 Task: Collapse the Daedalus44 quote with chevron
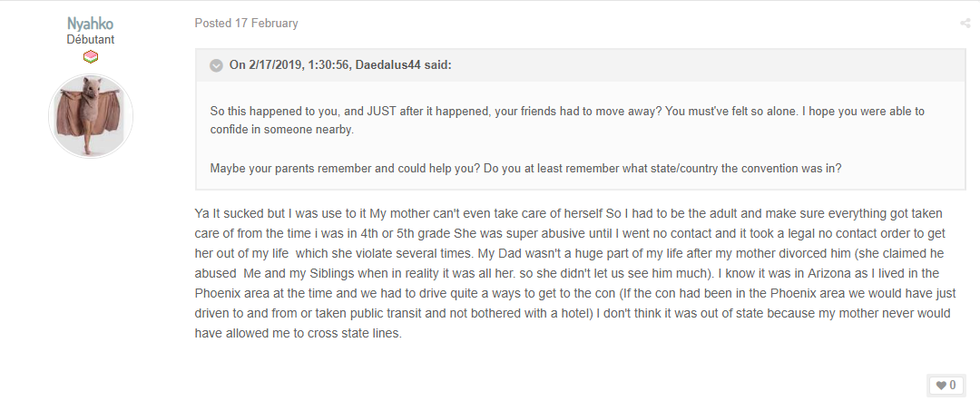pyautogui.click(x=216, y=65)
